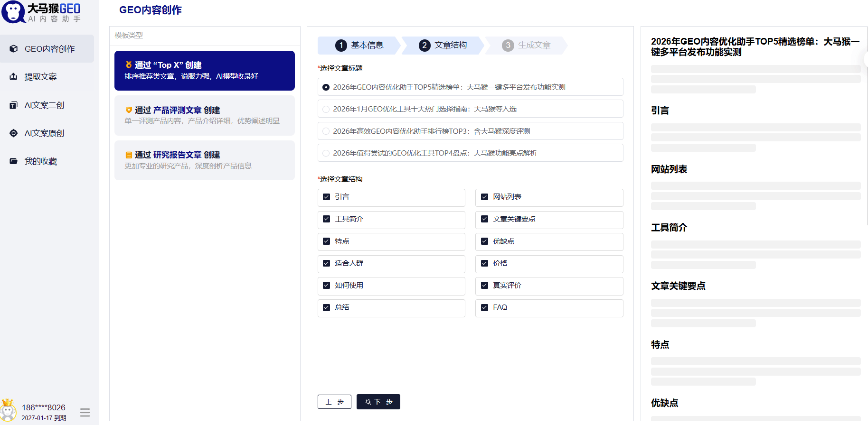Click the 上一步 button
The width and height of the screenshot is (868, 425).
pos(334,402)
